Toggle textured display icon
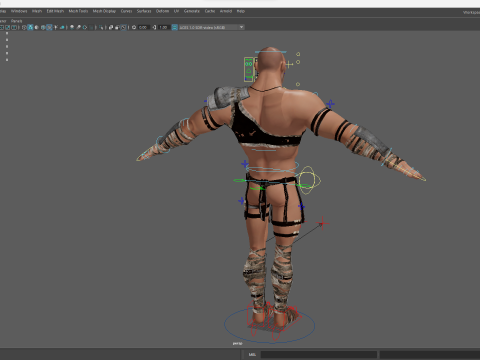This screenshot has width=480, height=360. pyautogui.click(x=49, y=27)
